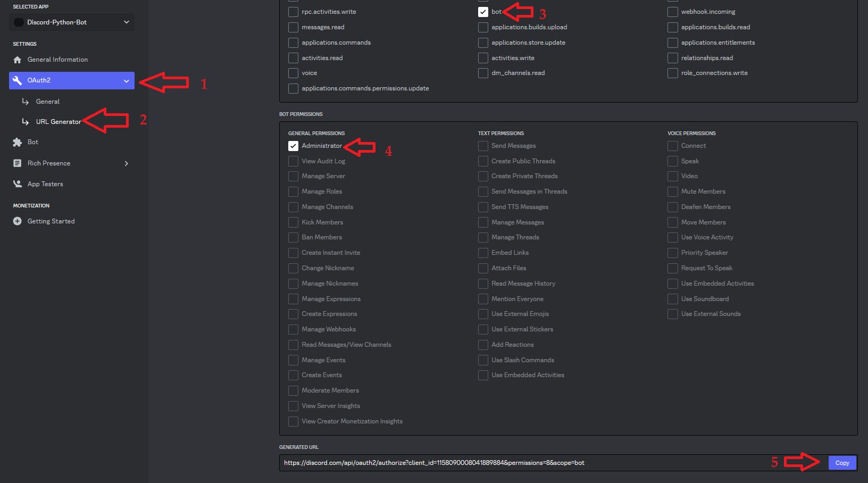This screenshot has width=868, height=483.
Task: Check Mention Everyone permission
Action: 483,299
